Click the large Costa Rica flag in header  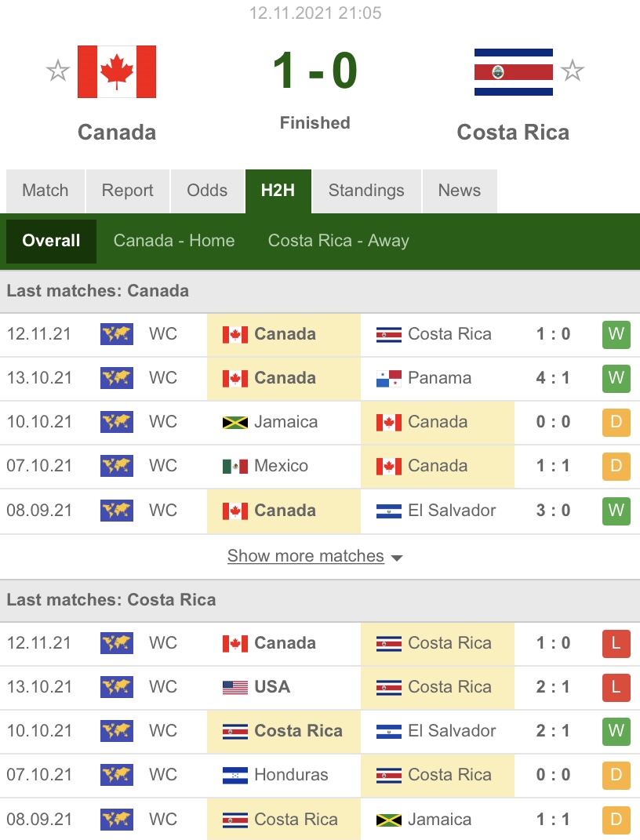click(514, 72)
